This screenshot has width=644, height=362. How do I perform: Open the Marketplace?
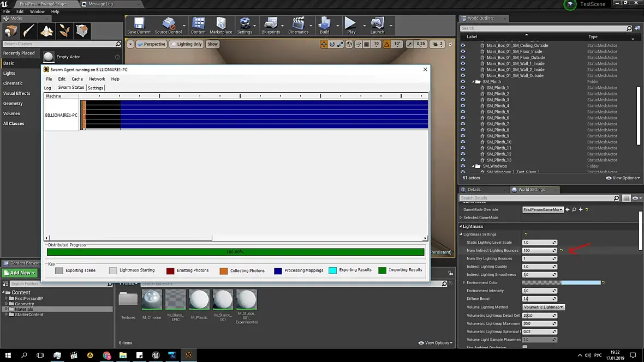221,26
